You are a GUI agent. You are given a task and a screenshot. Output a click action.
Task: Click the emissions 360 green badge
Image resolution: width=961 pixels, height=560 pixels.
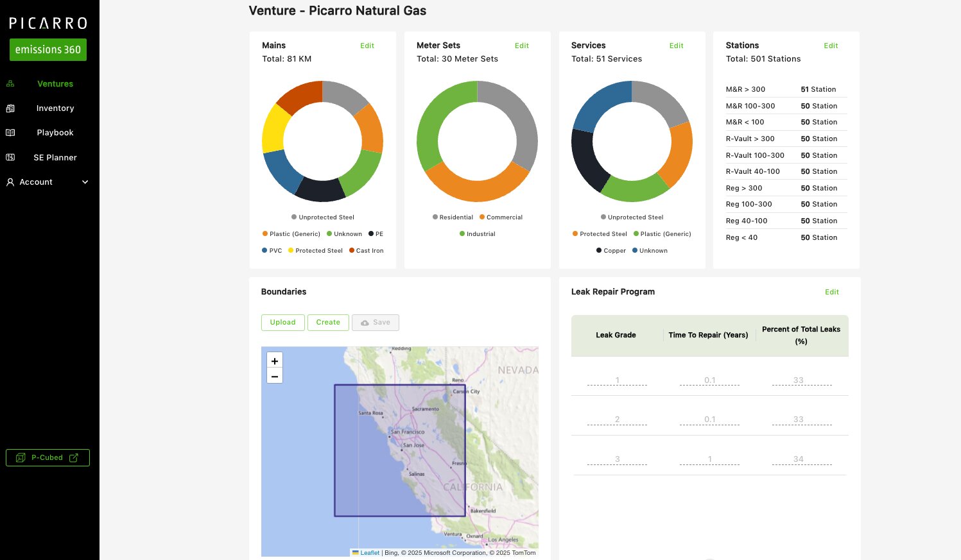48,50
